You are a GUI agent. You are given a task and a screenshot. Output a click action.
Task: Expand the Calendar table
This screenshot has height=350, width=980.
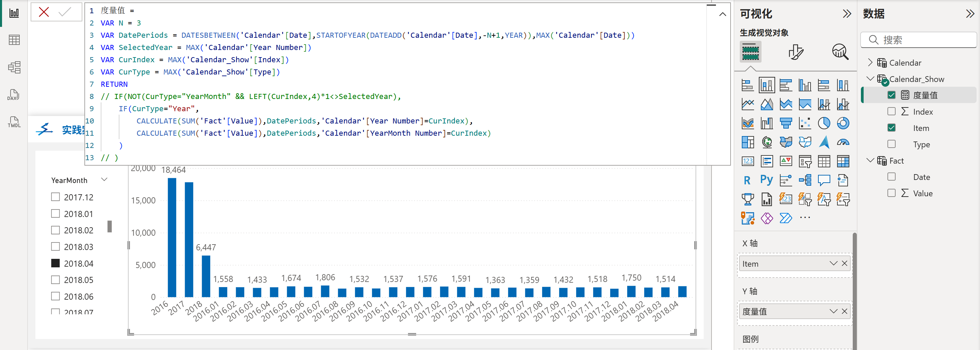(x=870, y=62)
